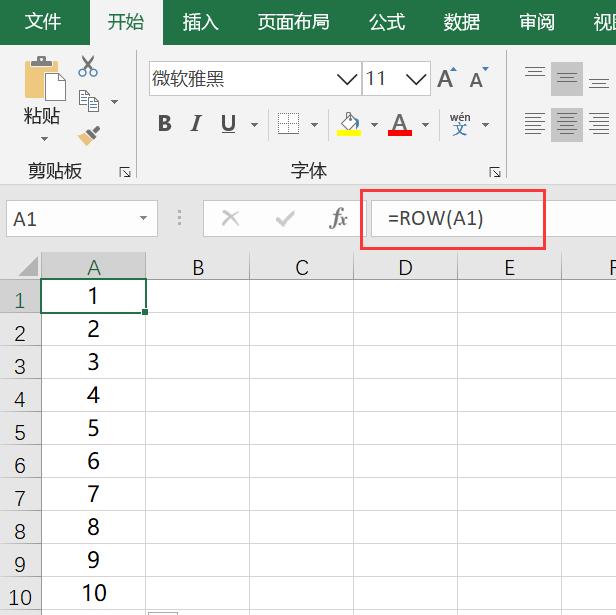Select column E header
This screenshot has height=615, width=616.
[x=510, y=267]
